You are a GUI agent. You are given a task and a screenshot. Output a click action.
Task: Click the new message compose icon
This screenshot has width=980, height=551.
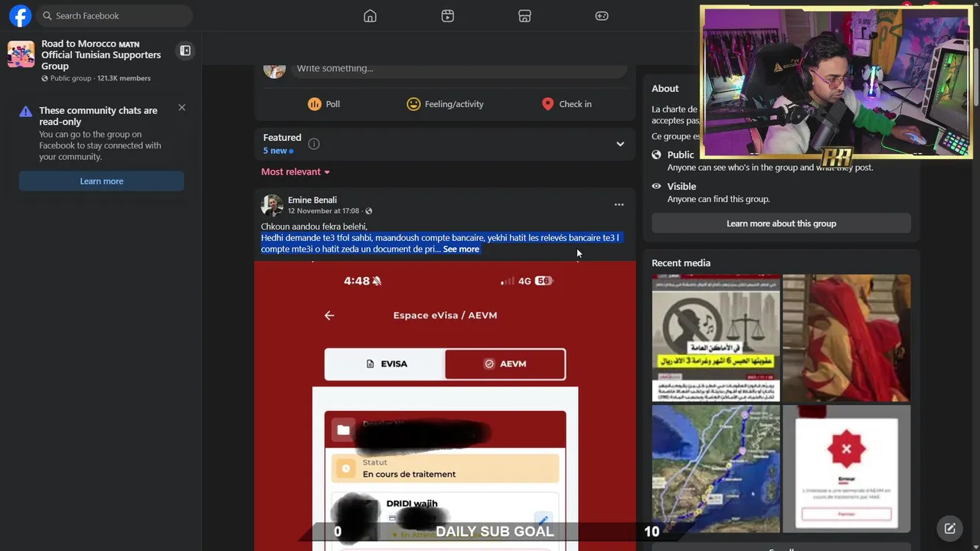click(949, 528)
